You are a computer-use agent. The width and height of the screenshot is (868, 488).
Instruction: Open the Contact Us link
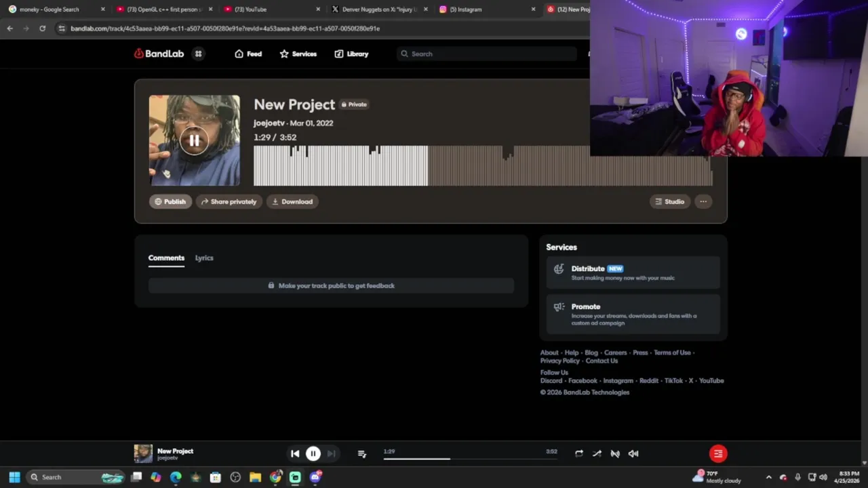point(601,361)
